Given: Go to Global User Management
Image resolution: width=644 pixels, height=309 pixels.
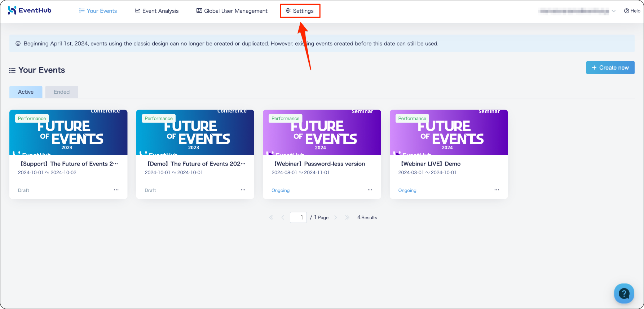Looking at the screenshot, I should pyautogui.click(x=232, y=11).
